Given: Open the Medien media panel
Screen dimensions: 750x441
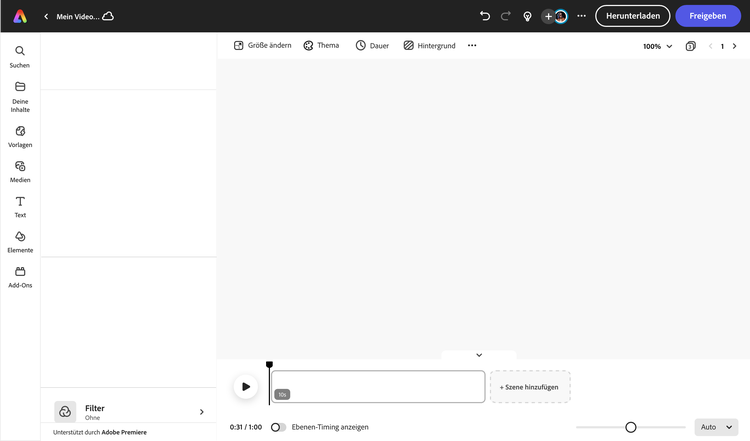Looking at the screenshot, I should click(x=20, y=172).
